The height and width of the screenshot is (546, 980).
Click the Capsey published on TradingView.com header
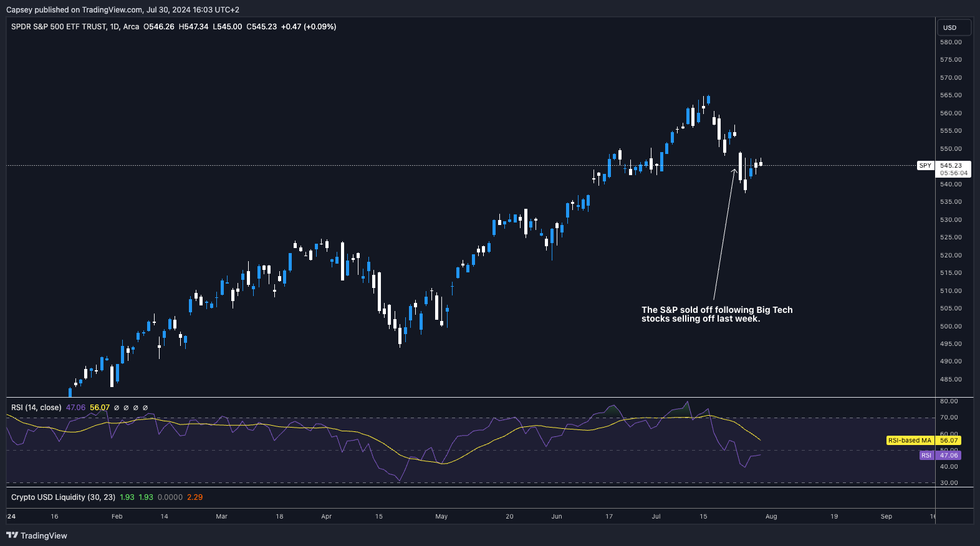coord(123,10)
